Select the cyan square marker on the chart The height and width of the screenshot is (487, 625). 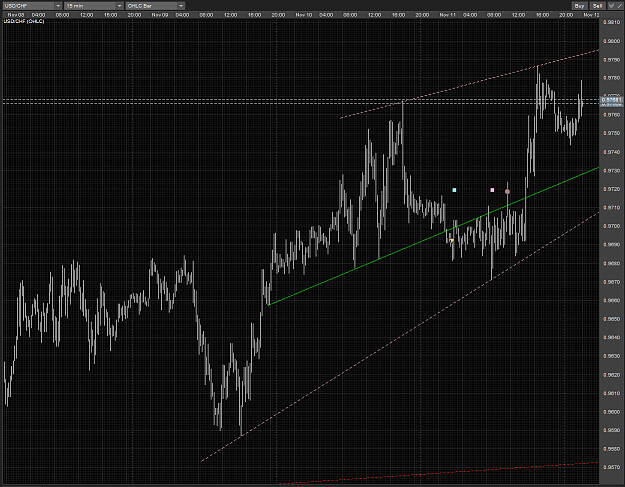click(x=454, y=190)
